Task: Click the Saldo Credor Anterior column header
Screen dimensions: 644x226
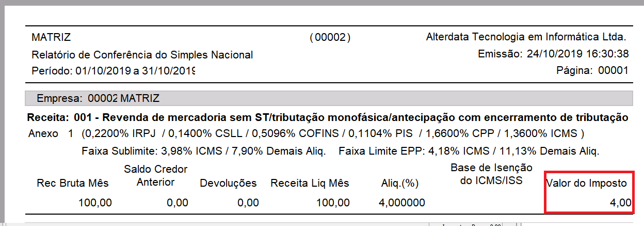Action: point(155,176)
